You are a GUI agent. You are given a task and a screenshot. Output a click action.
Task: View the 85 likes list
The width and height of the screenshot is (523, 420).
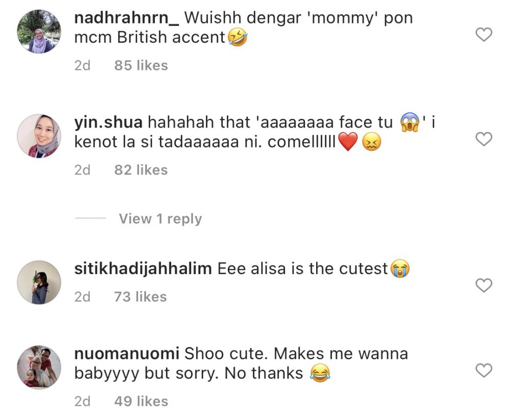coord(141,66)
